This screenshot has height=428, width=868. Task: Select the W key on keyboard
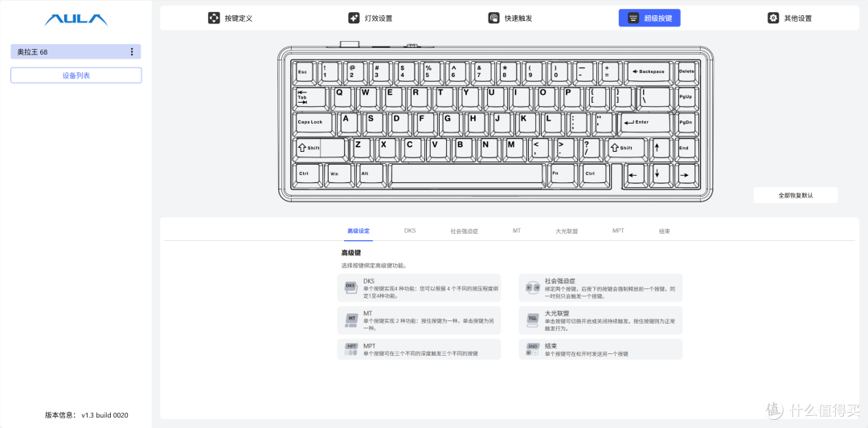click(x=367, y=97)
